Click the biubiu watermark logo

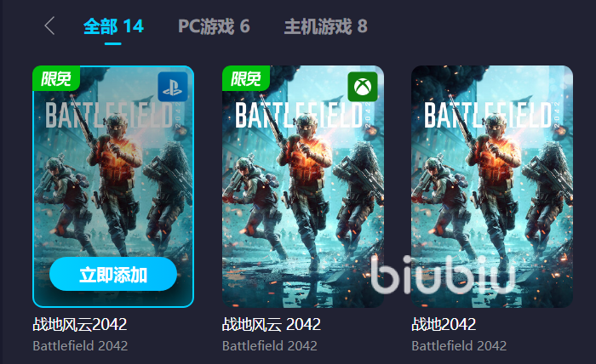pyautogui.click(x=443, y=275)
